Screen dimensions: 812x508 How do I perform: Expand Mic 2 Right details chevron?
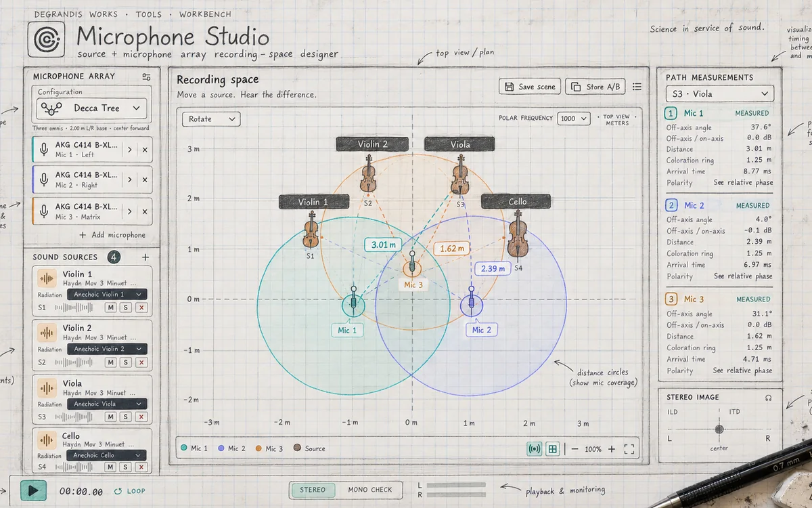pyautogui.click(x=130, y=179)
